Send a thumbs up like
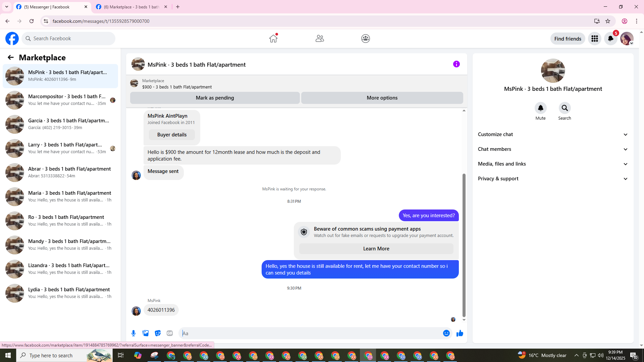 pos(460,333)
